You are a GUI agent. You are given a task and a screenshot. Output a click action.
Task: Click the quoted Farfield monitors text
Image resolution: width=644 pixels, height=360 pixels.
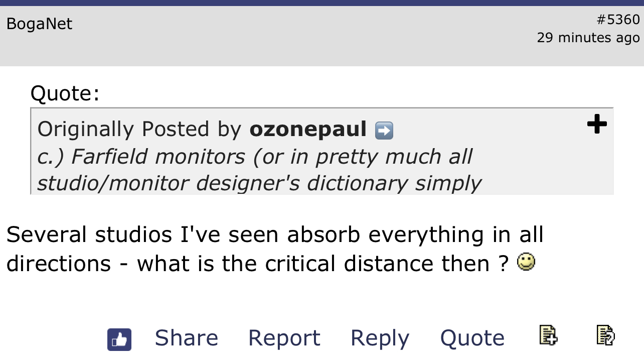pos(254,157)
